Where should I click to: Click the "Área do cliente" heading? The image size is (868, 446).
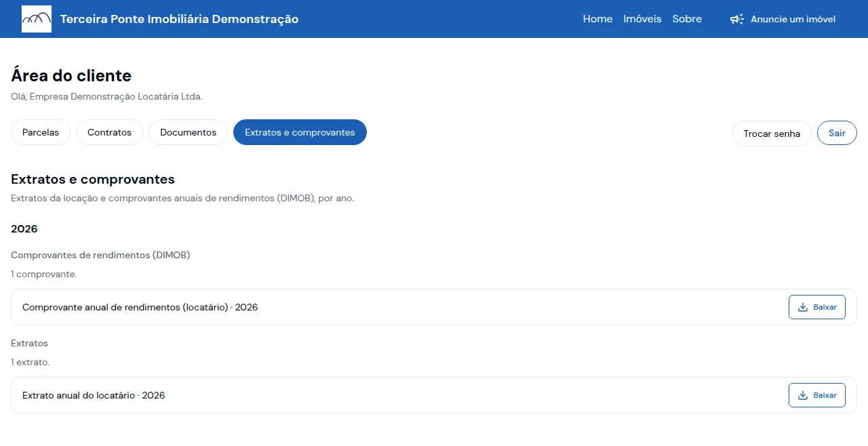71,75
